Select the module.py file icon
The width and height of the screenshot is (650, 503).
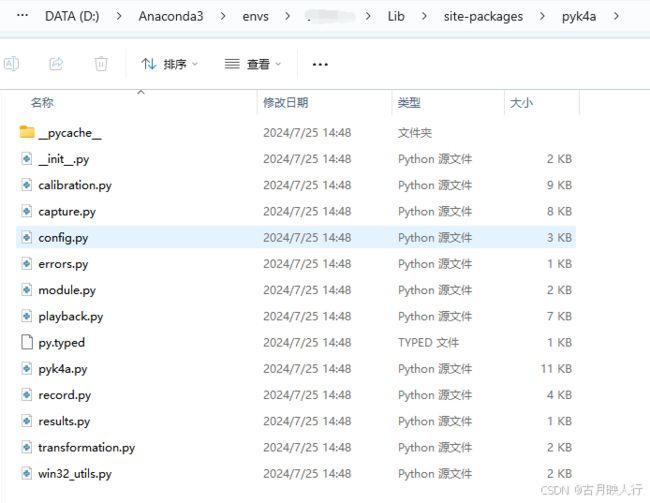point(27,290)
